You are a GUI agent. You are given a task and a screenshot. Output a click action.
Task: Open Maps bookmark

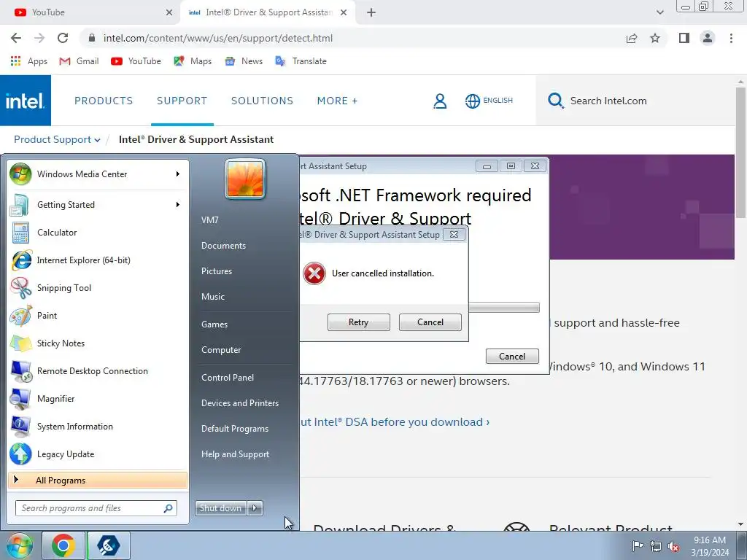(193, 61)
